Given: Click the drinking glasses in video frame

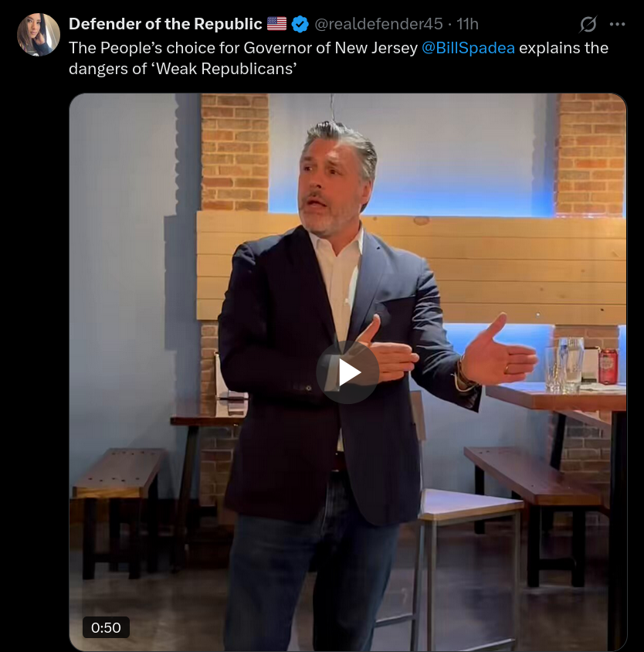Looking at the screenshot, I should click(564, 365).
